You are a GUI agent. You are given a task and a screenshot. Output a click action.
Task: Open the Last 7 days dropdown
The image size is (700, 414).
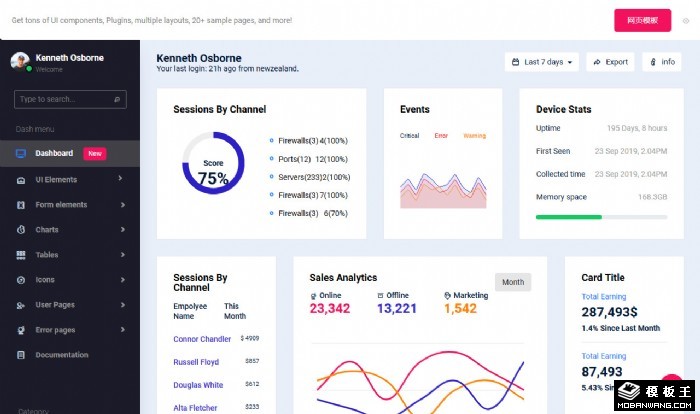(x=541, y=62)
